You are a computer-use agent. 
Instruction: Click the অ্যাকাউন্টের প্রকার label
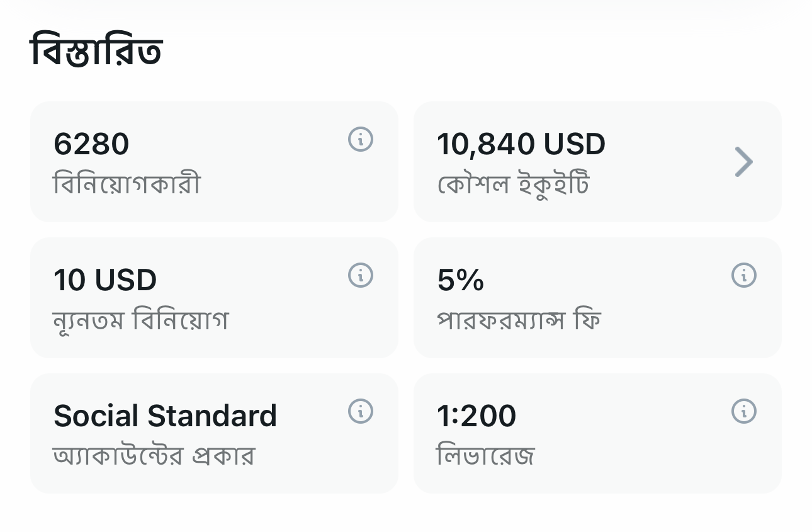(x=154, y=456)
